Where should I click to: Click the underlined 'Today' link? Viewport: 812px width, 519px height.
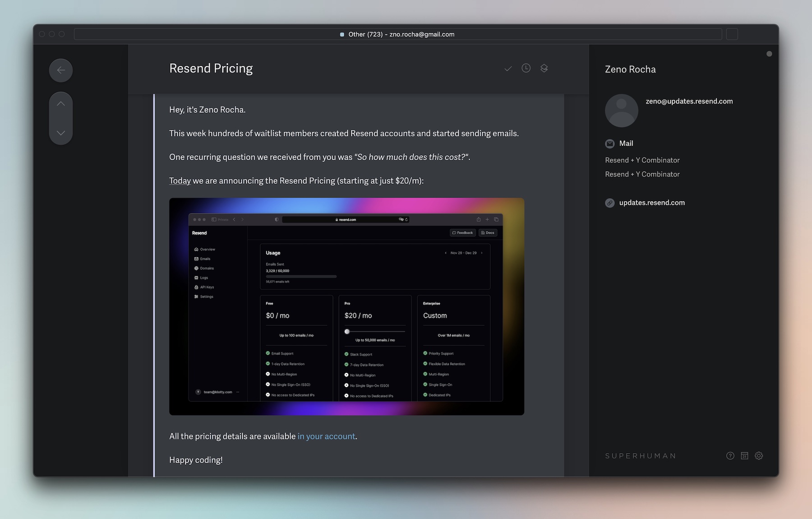(x=180, y=181)
